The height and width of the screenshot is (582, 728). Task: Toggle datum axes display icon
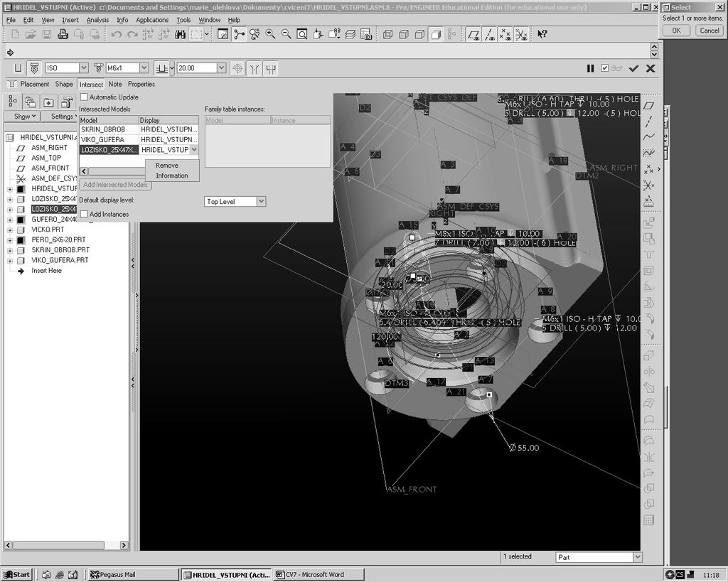489,34
